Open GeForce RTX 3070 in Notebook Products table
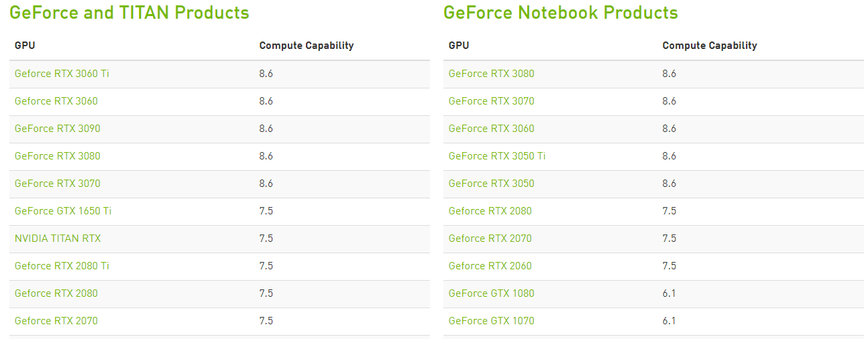Viewport: 868px width, 339px height. tap(492, 101)
